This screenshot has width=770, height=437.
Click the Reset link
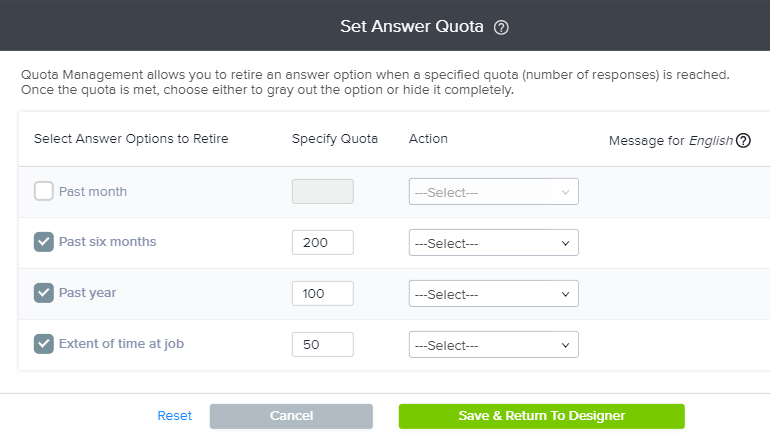[174, 416]
